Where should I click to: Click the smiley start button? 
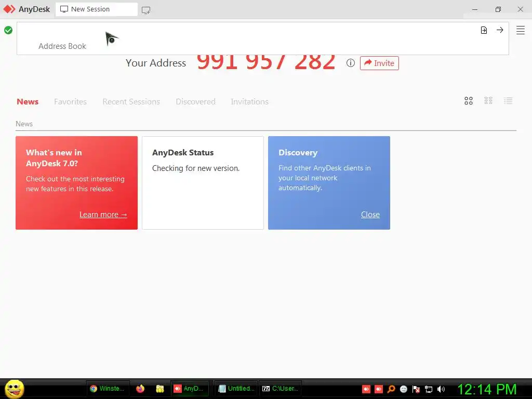[x=14, y=389]
